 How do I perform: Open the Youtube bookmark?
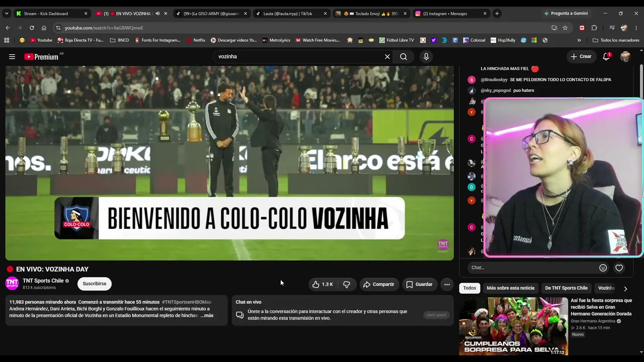click(41, 40)
